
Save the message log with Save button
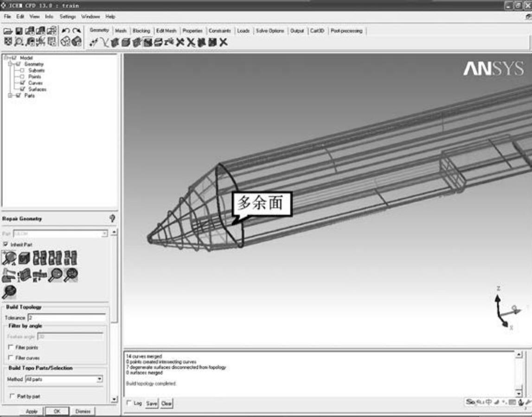coord(152,403)
